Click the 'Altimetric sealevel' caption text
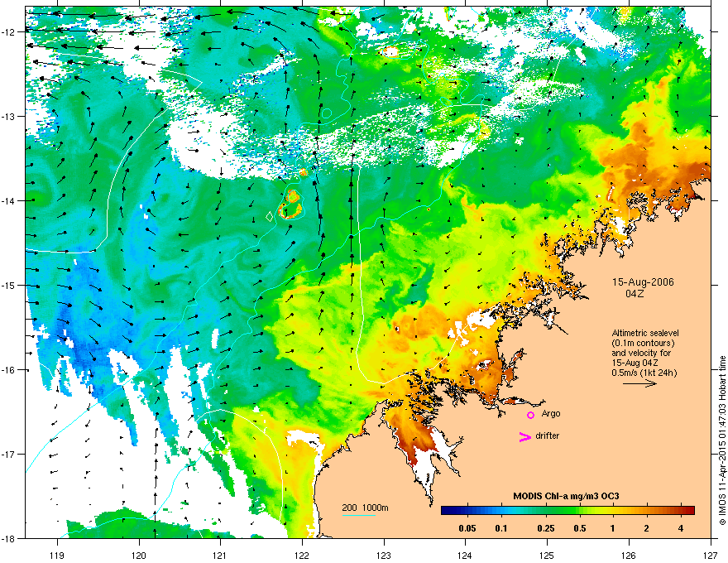This screenshot has width=728, height=563. (x=645, y=333)
